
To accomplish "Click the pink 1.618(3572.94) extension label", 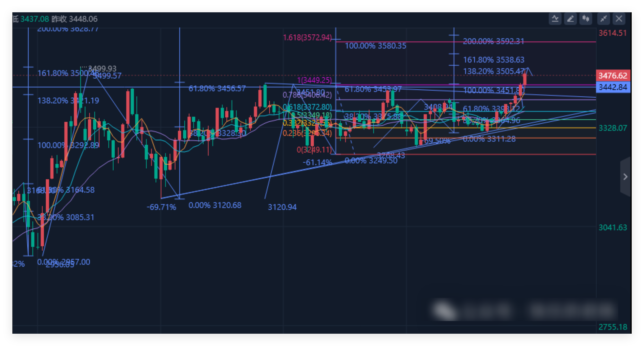I will coord(307,38).
